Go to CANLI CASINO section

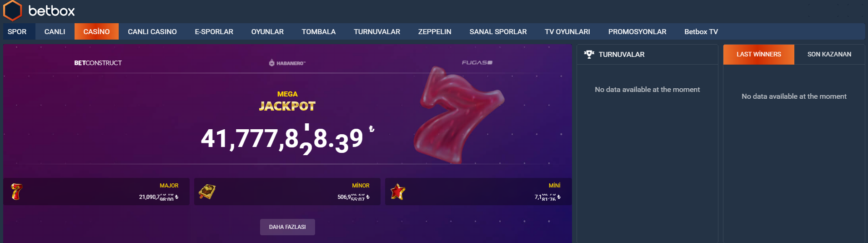[x=152, y=31]
